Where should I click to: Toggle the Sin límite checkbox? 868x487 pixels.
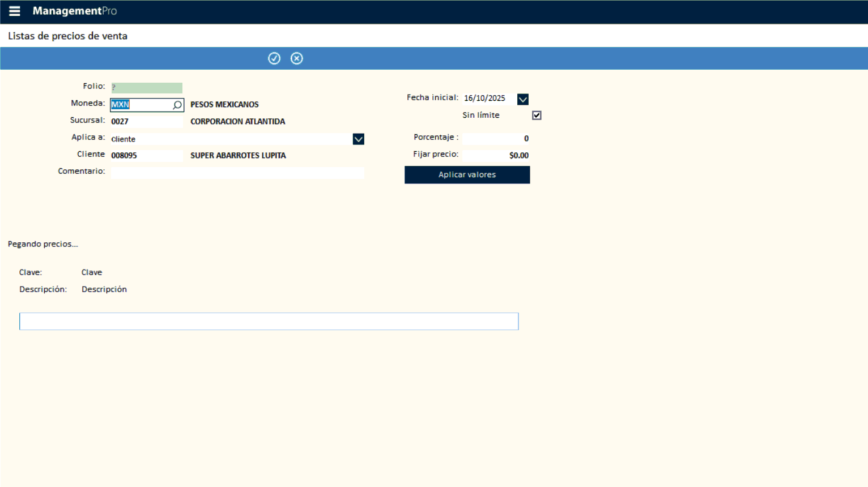click(x=537, y=115)
